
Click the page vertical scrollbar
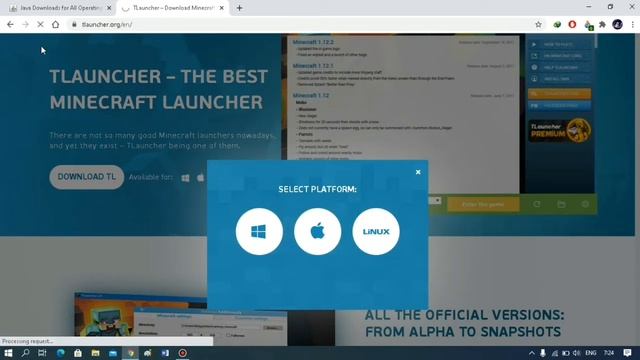[637, 189]
